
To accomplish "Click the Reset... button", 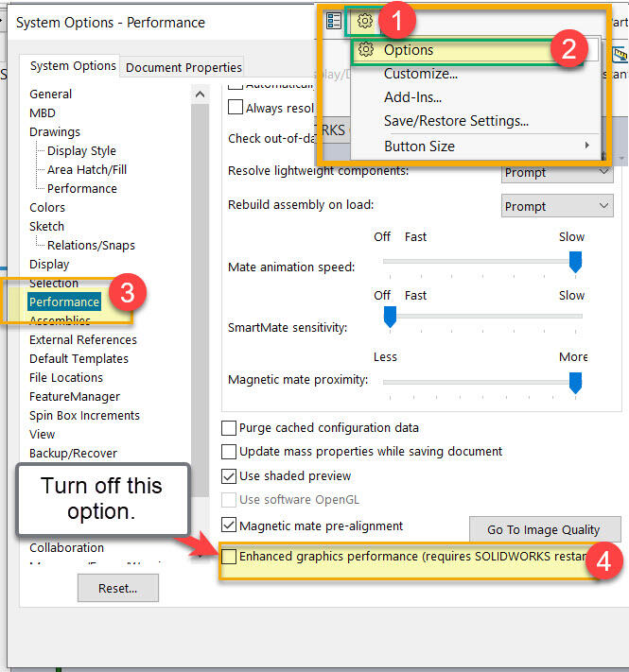I will tap(118, 588).
